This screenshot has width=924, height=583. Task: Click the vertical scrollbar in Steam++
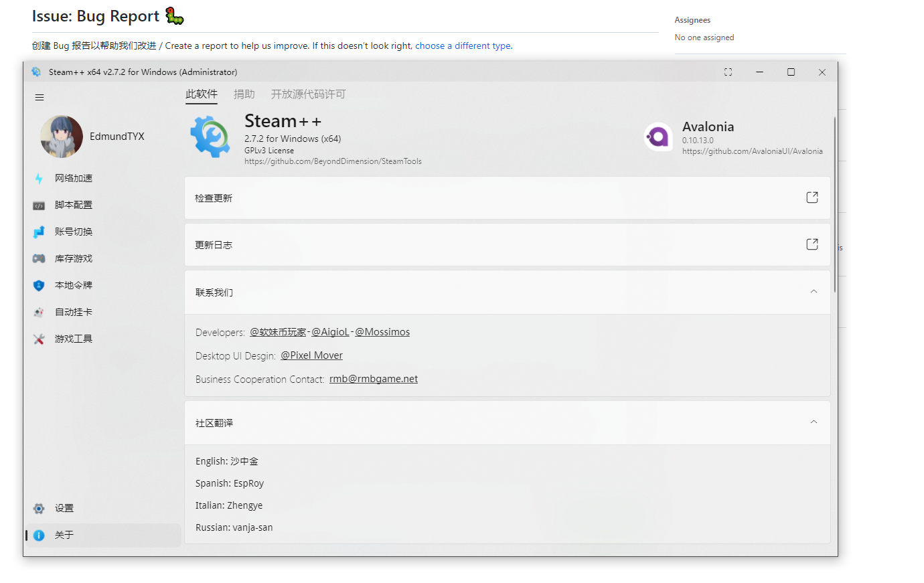tap(835, 204)
